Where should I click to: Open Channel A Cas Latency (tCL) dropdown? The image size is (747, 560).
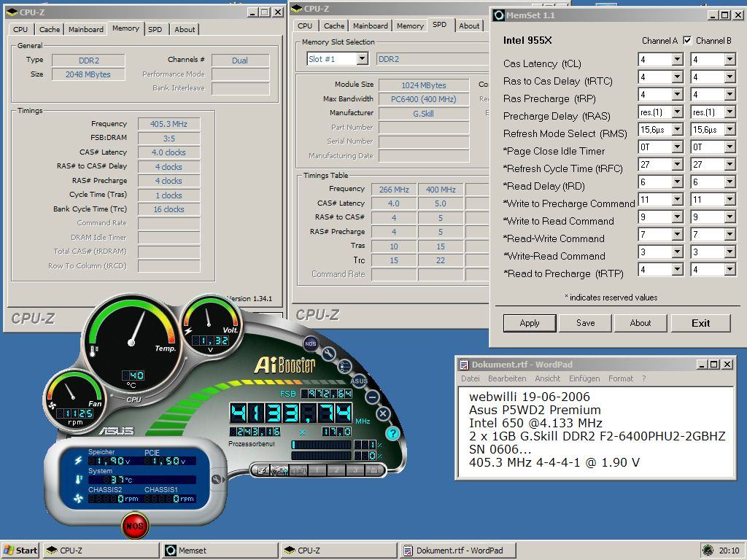[x=678, y=60]
